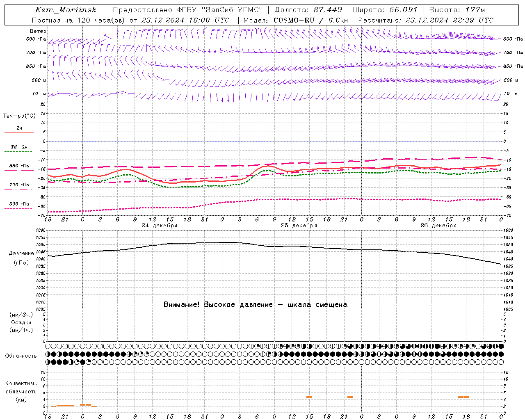The width and height of the screenshot is (525, 420).
Task: Click the forecast start time 23.12.2024 18:00 UTC
Action: pos(185,20)
